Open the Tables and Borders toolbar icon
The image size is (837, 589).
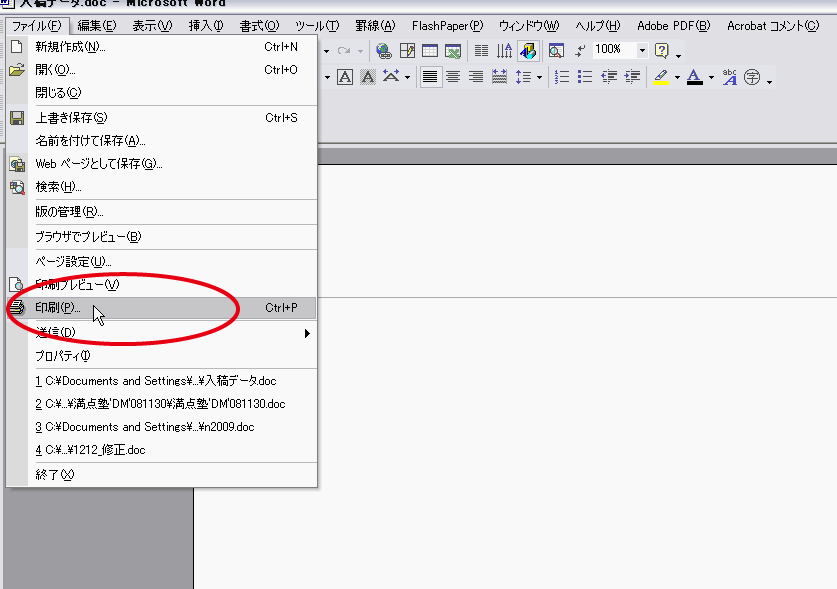(x=407, y=51)
